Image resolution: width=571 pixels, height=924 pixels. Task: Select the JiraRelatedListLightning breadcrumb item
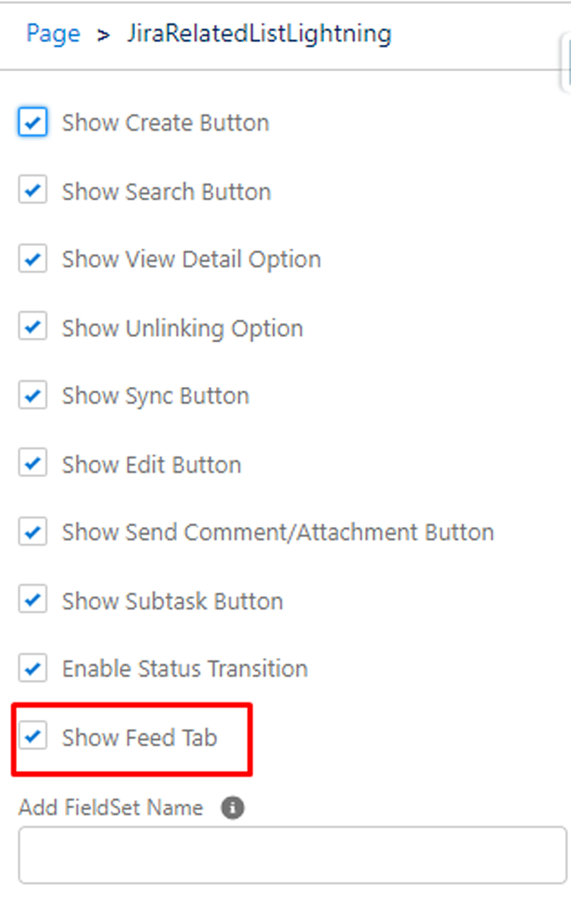(x=259, y=33)
